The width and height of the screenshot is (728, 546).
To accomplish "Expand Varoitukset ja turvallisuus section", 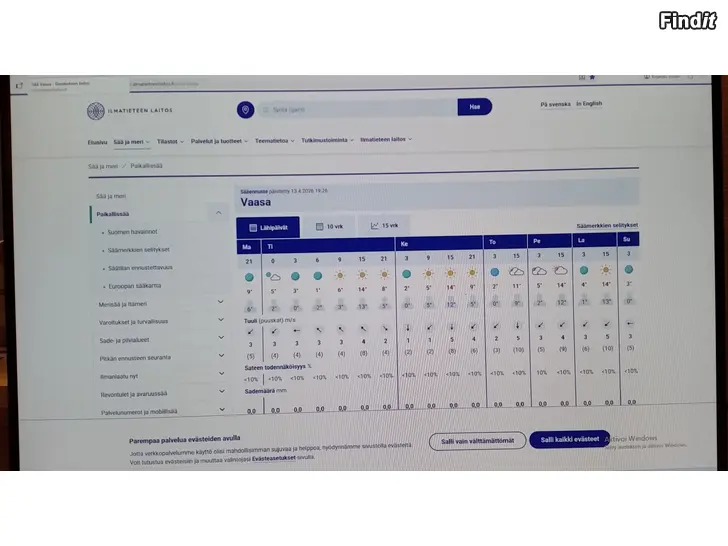I will [221, 321].
